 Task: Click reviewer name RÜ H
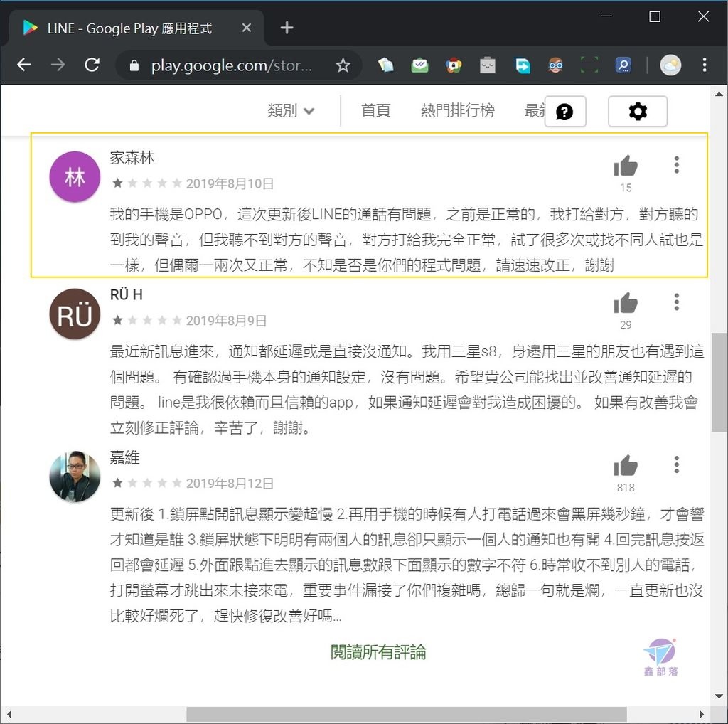(x=127, y=294)
